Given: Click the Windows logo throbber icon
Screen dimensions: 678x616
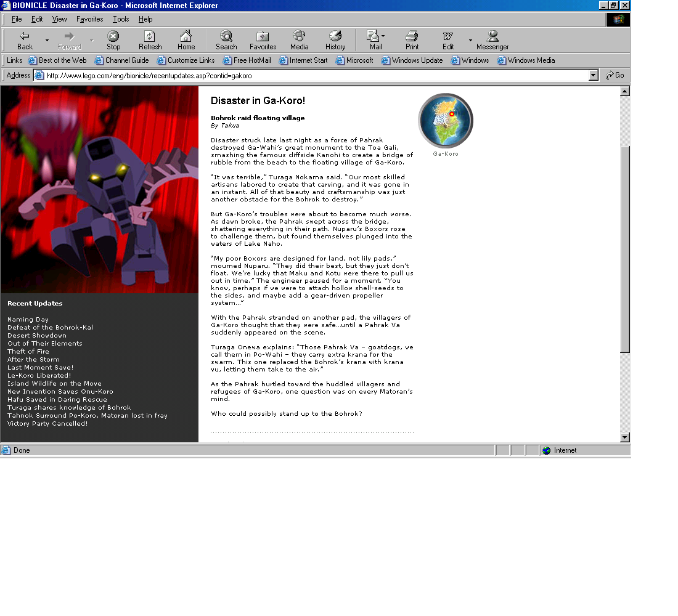Looking at the screenshot, I should pyautogui.click(x=618, y=20).
